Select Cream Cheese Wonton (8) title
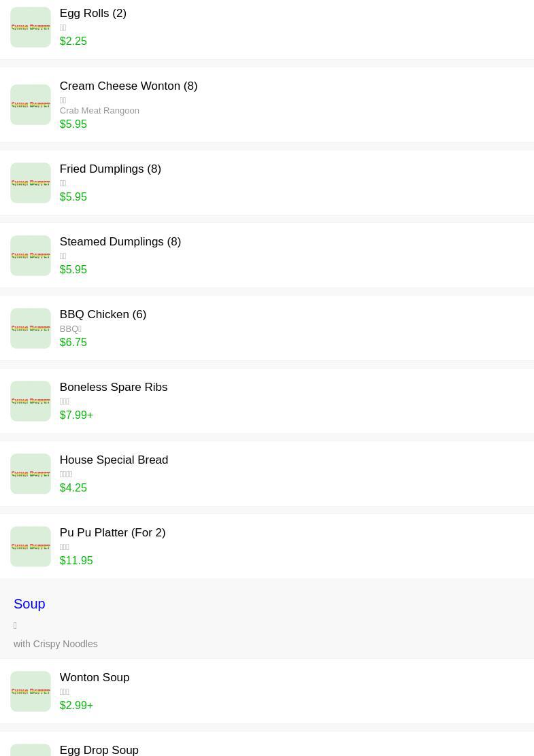The image size is (534, 756). pos(128,86)
